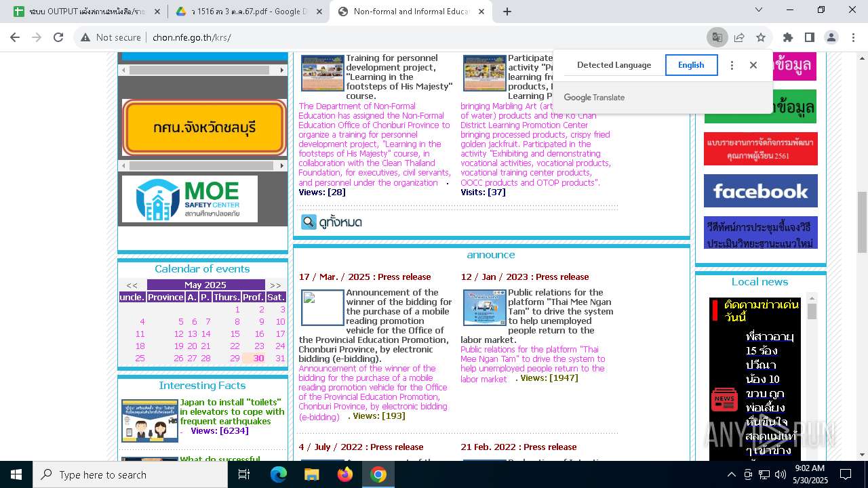This screenshot has width=868, height=488.
Task: Open the Japan elevator toilets article
Action: tap(232, 411)
